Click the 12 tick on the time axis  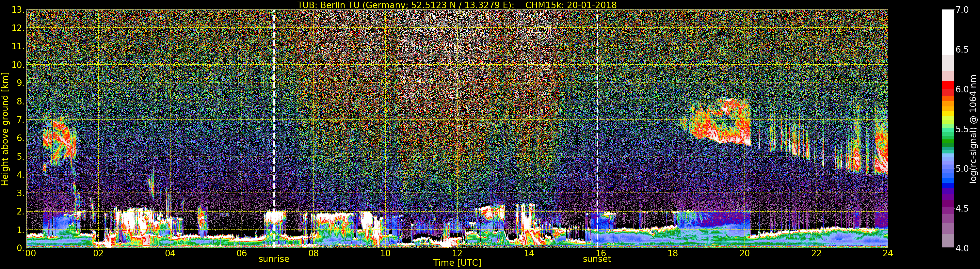[457, 253]
